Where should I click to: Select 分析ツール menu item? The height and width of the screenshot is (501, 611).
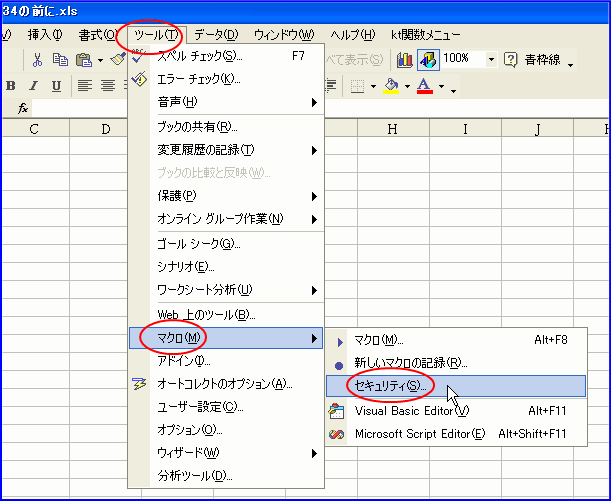pos(226,476)
